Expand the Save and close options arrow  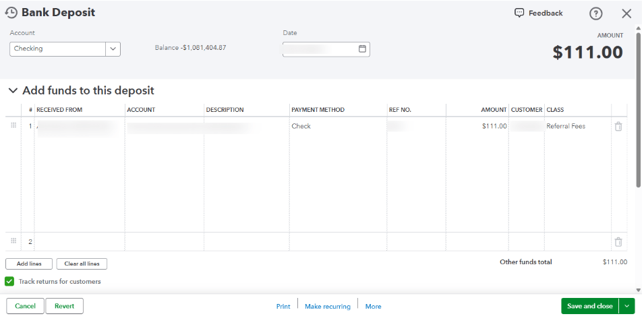point(626,306)
